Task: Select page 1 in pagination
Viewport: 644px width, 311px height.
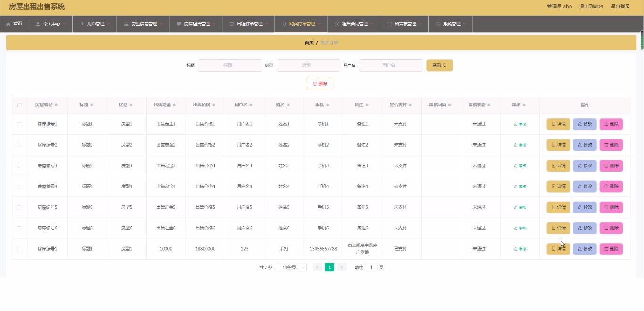Action: 330,267
